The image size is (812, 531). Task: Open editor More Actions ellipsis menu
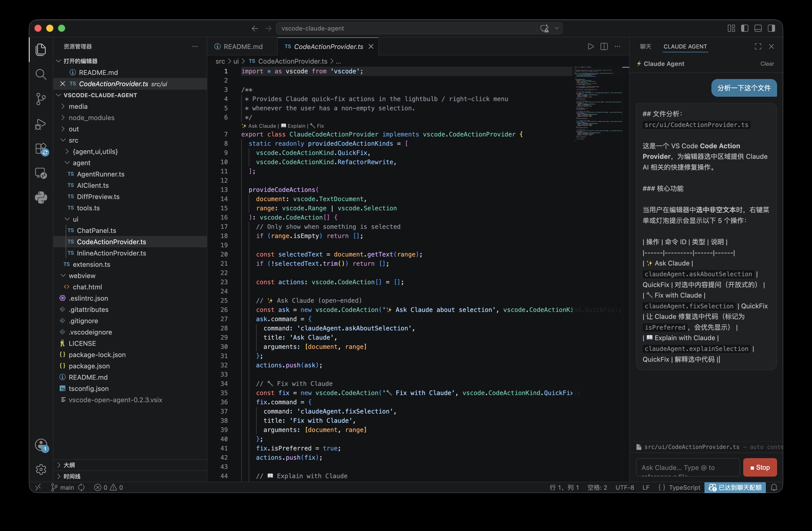pos(617,46)
